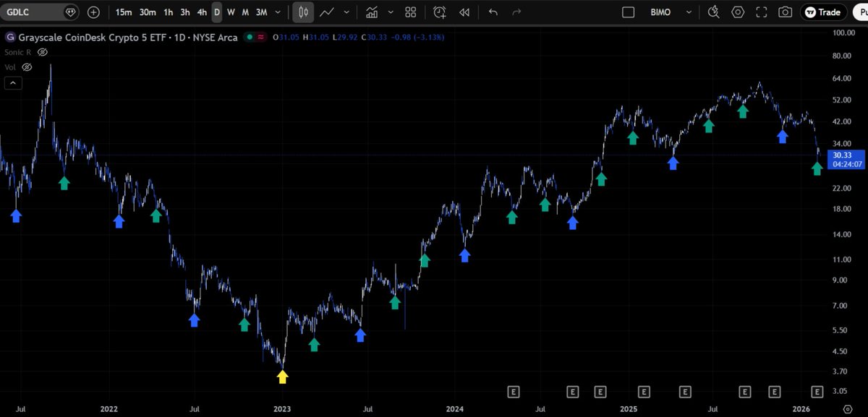Click the compare or add symbol plus icon
Viewport: 868px width, 417px height.
(x=94, y=12)
